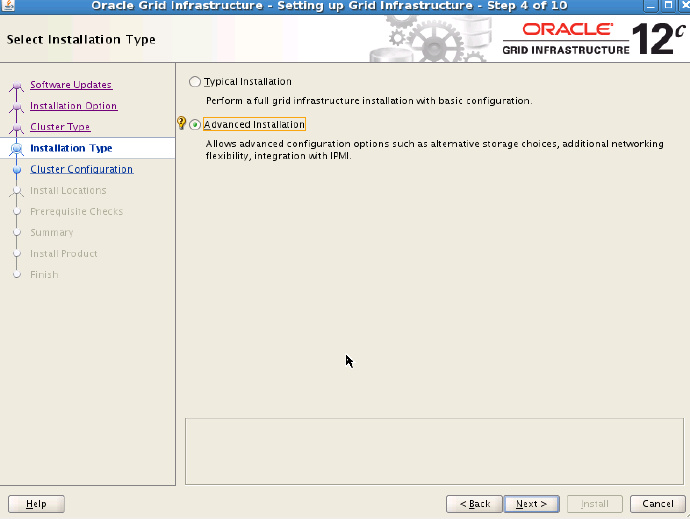This screenshot has width=690, height=519.
Task: Open the Cluster Type step link
Action: click(60, 127)
